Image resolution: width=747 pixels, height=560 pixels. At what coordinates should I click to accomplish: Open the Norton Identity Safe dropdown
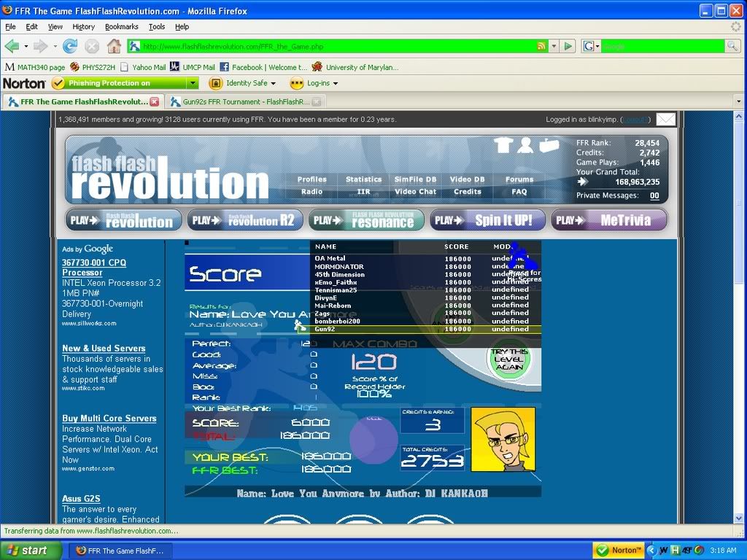point(273,83)
